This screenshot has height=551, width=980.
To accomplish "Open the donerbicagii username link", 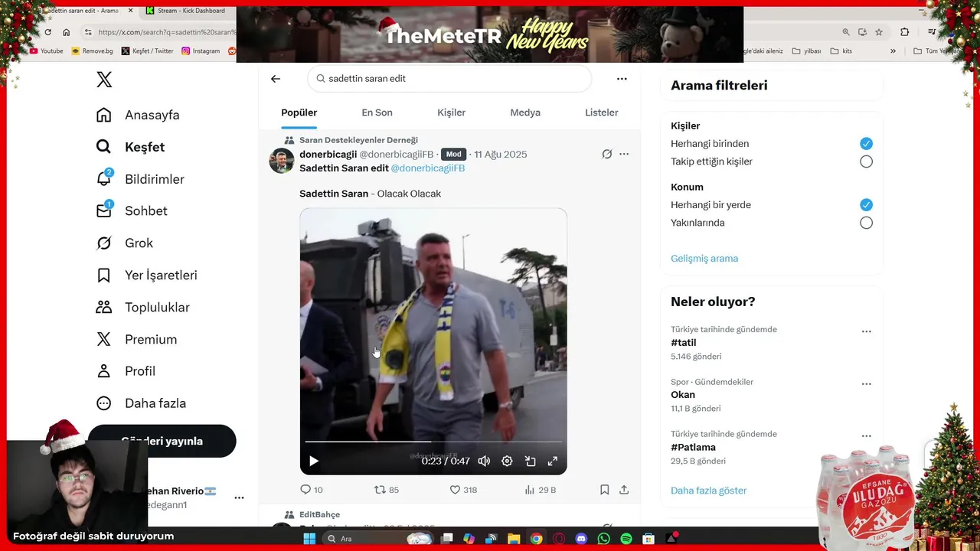I will click(x=328, y=155).
